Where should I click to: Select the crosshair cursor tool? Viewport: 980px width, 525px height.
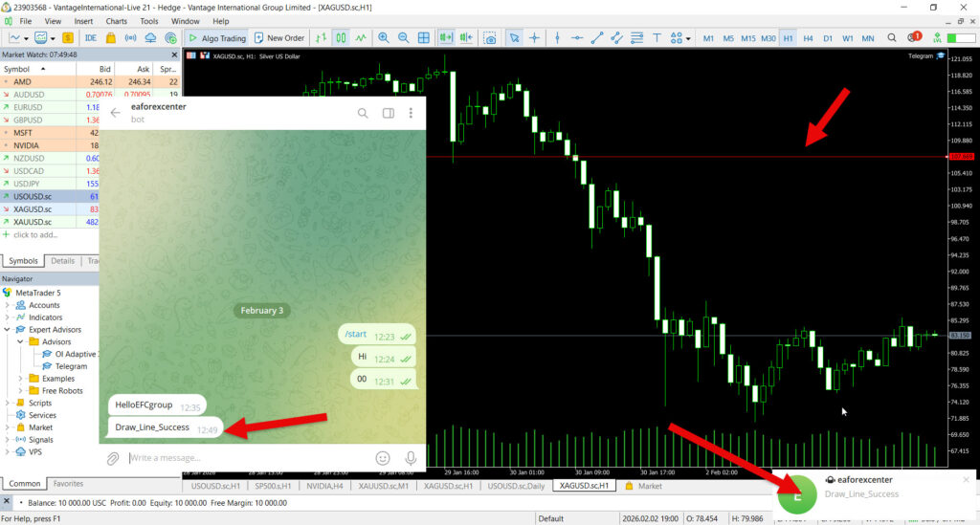[x=534, y=38]
